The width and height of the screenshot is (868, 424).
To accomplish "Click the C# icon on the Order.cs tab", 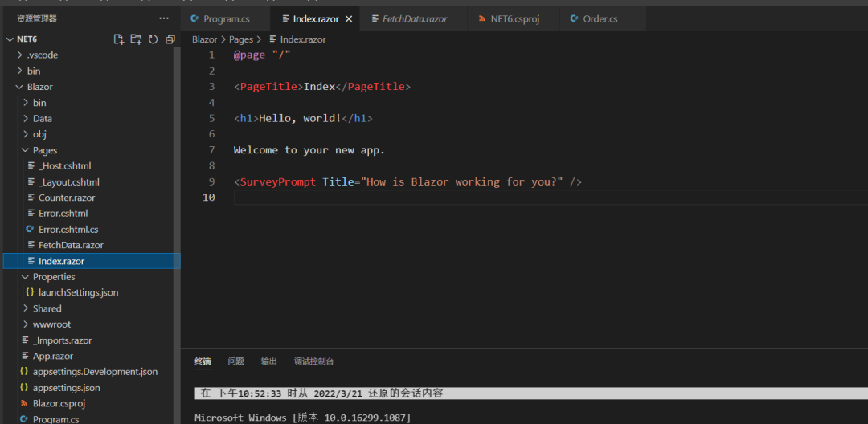I will tap(574, 18).
